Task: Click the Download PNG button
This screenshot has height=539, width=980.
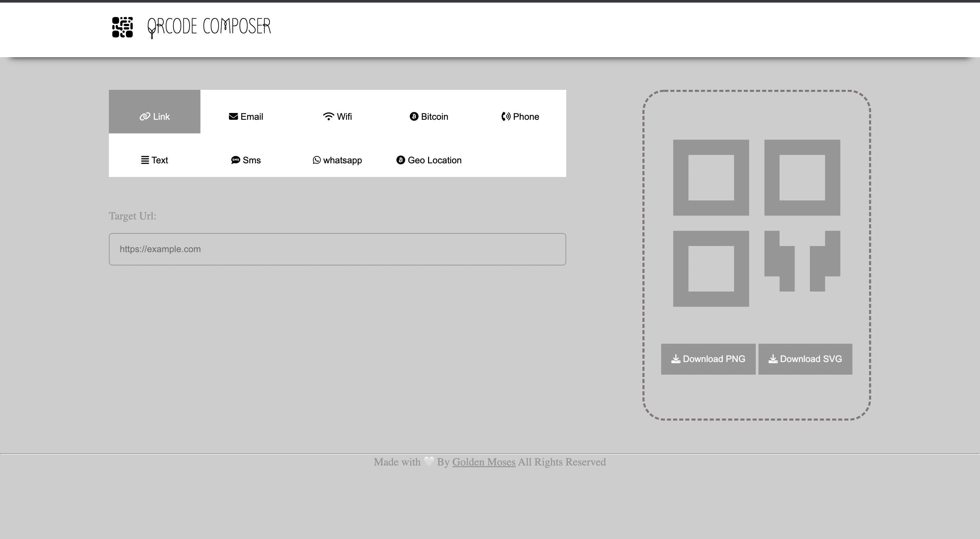Action: (x=708, y=359)
